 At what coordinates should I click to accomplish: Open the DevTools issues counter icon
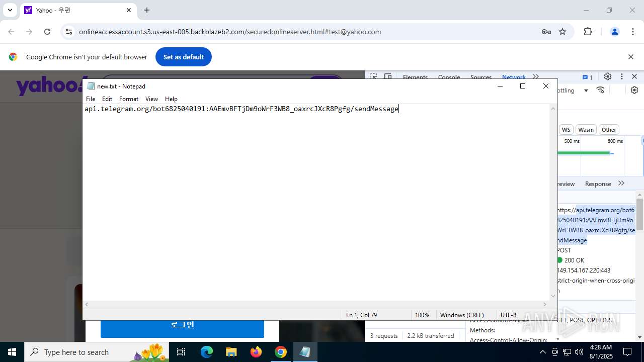pyautogui.click(x=587, y=77)
